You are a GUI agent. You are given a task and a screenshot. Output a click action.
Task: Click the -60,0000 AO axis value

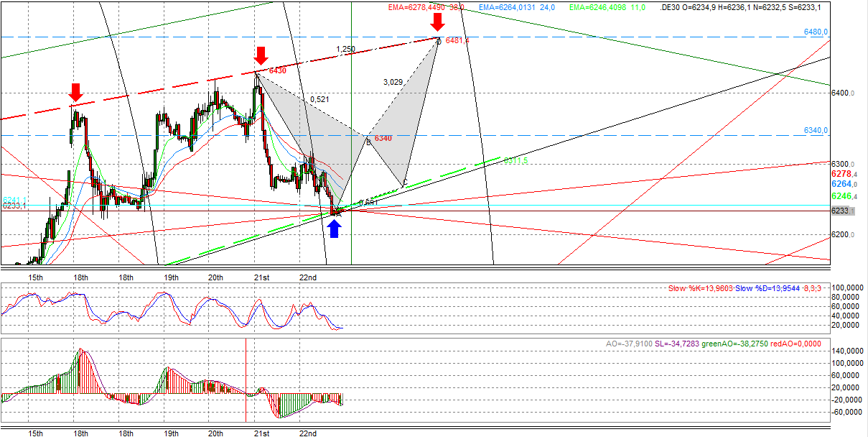pyautogui.click(x=848, y=413)
